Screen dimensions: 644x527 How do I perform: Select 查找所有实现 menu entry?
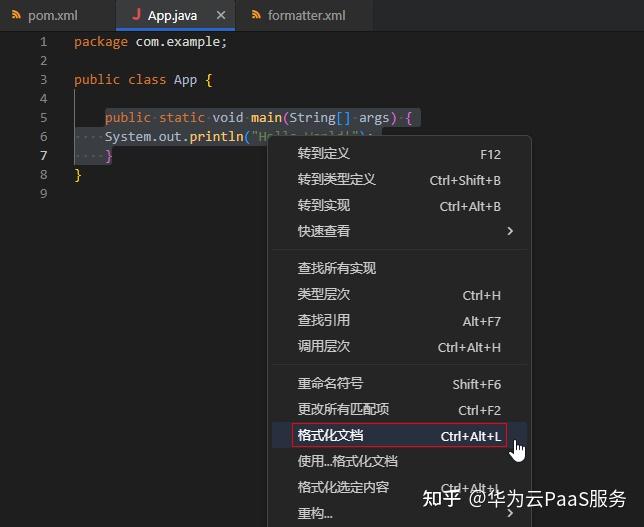click(x=399, y=269)
